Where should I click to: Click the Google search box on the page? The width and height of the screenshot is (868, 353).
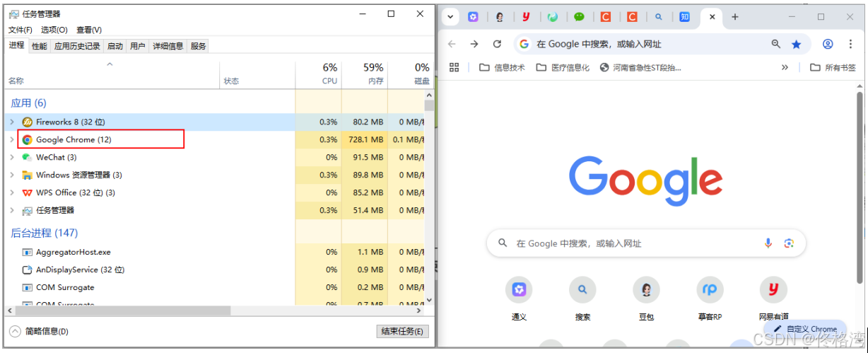pyautogui.click(x=646, y=243)
